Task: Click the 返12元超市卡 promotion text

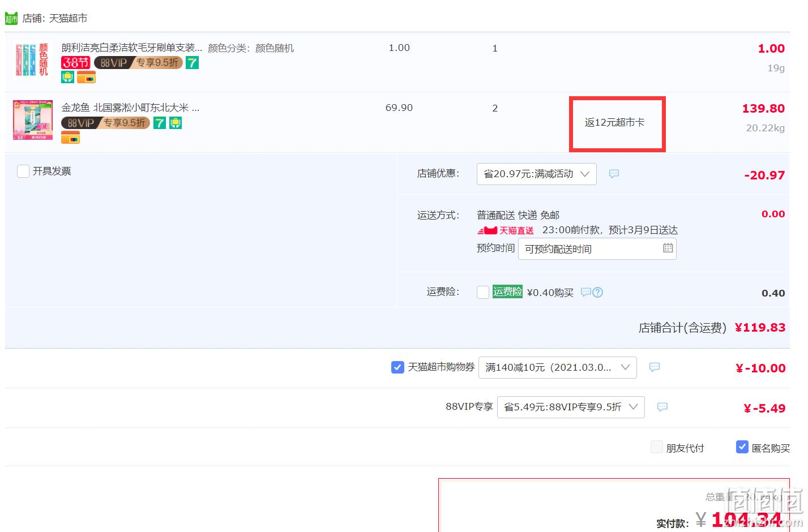Action: [x=615, y=122]
